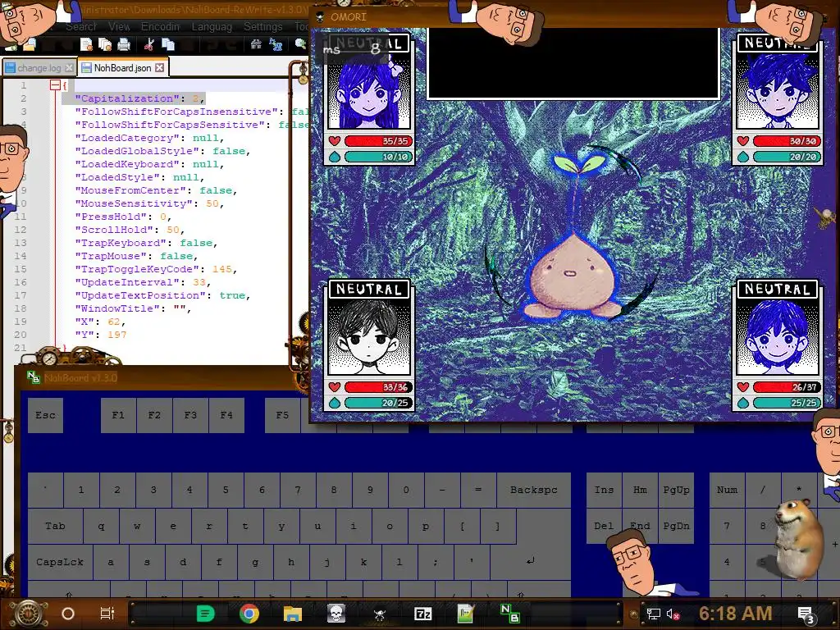Click the Close (document) icon in Notepad++ toolbar

86,45
